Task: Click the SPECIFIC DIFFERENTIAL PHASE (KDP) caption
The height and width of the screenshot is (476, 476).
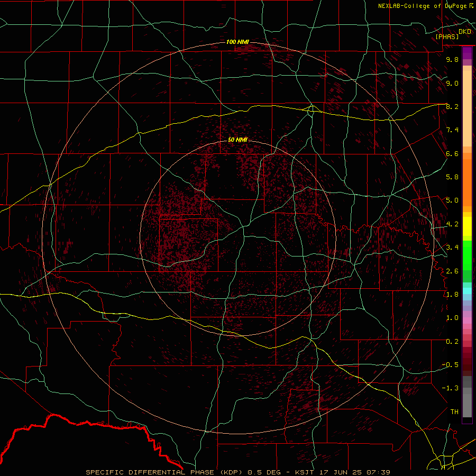Action: pos(164,472)
